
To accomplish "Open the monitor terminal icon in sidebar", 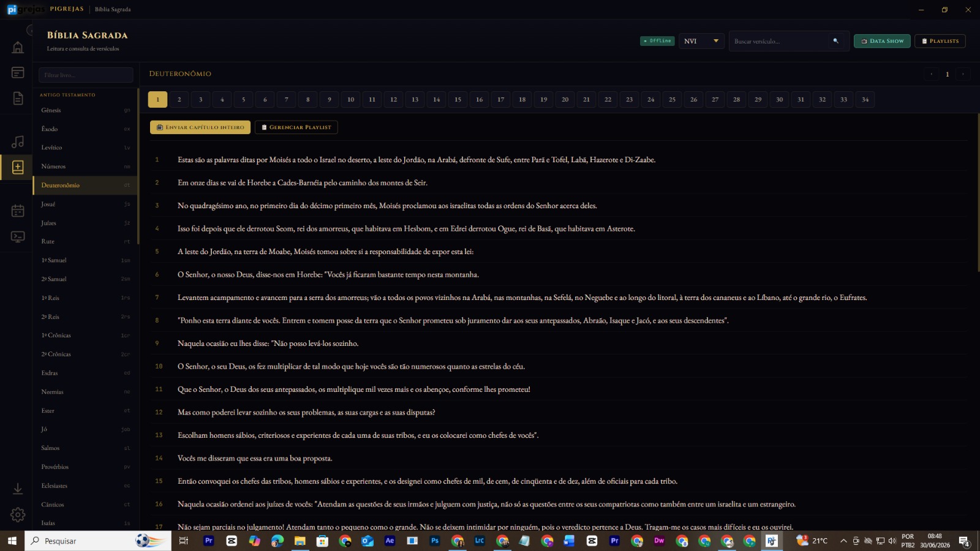I will [x=18, y=236].
